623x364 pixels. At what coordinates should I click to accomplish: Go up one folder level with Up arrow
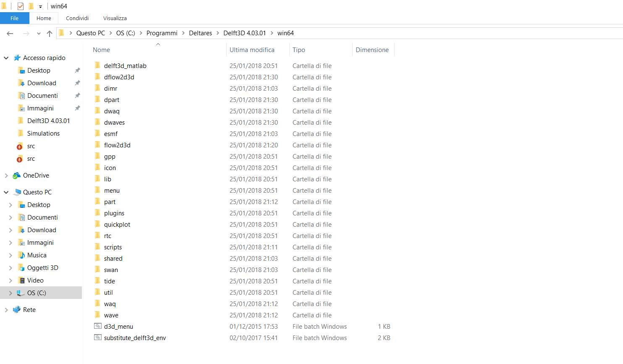point(50,33)
